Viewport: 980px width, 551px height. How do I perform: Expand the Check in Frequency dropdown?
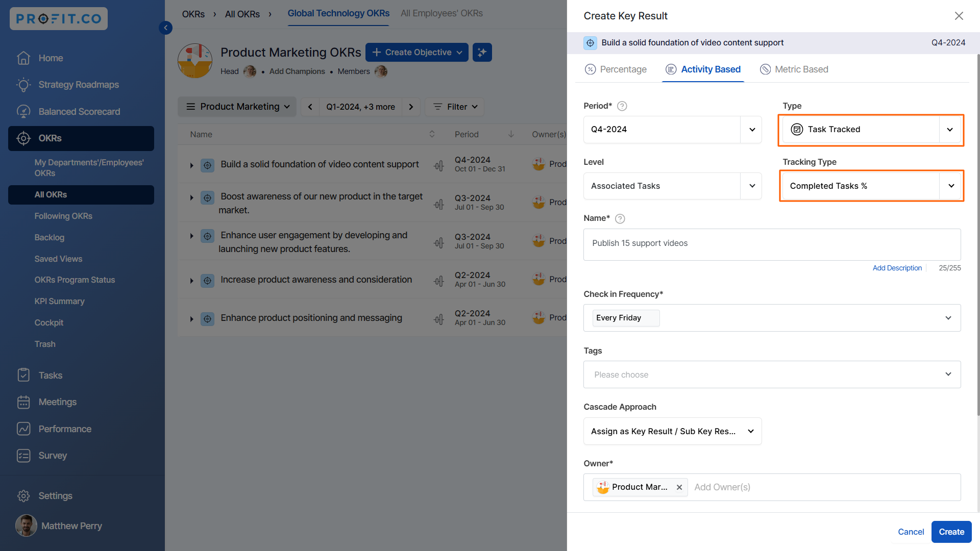[x=948, y=318]
